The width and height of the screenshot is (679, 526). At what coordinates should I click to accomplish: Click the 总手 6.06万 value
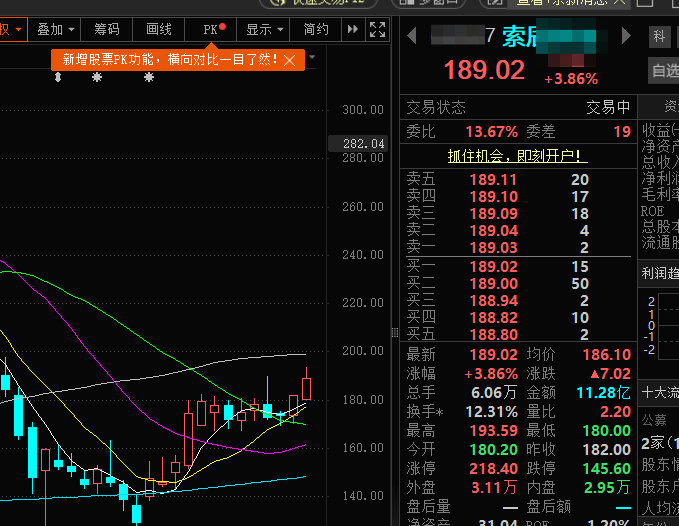coord(494,393)
